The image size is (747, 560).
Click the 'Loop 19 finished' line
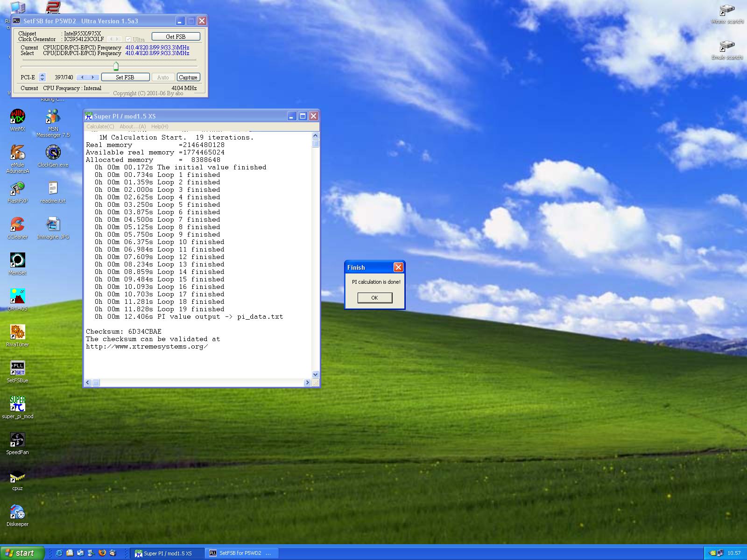159,309
